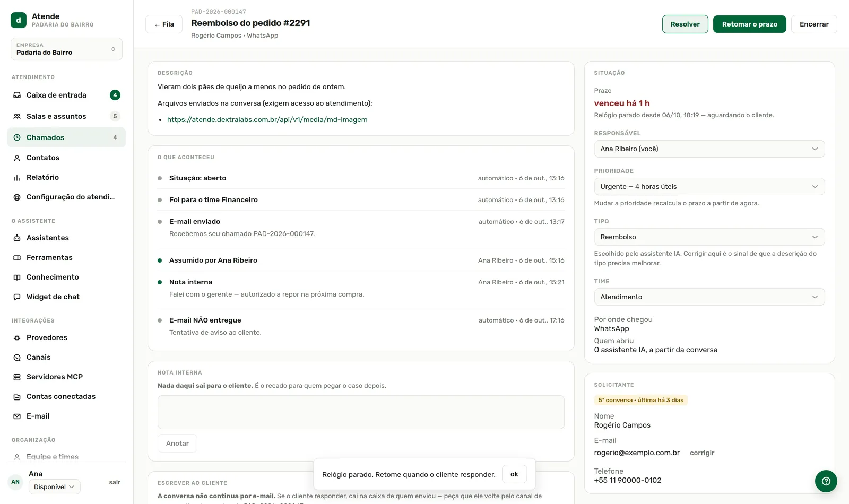Click the Chamados clock icon
This screenshot has height=504, width=849.
[17, 137]
